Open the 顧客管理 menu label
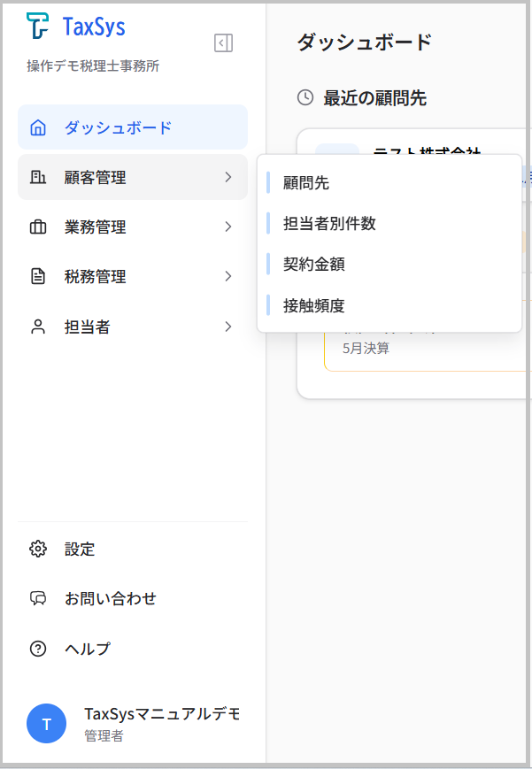Viewport: 532px width, 769px height. tap(96, 178)
